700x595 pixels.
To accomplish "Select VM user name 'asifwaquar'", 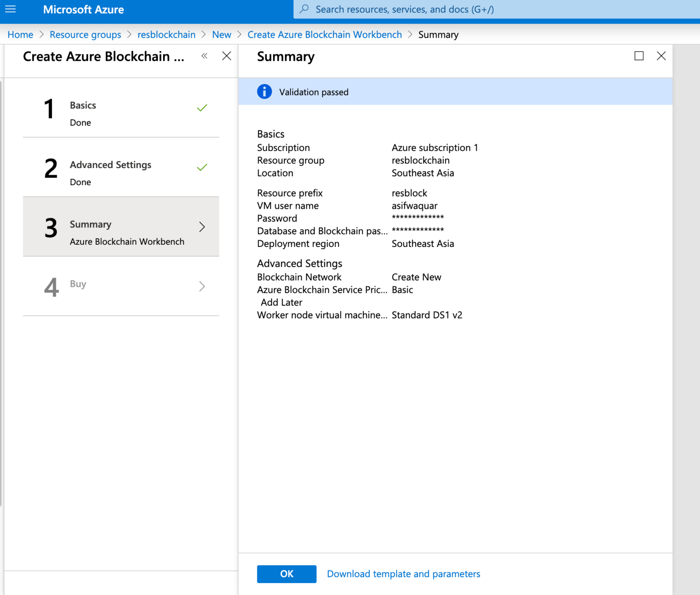I will [414, 206].
